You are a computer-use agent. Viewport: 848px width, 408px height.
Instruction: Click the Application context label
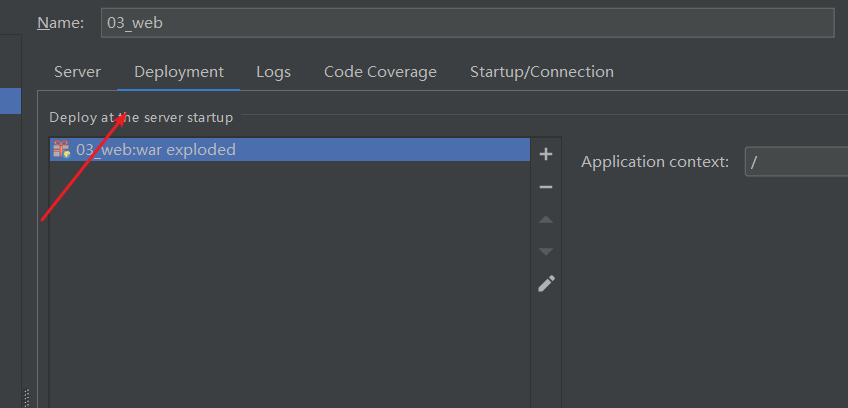coord(655,162)
